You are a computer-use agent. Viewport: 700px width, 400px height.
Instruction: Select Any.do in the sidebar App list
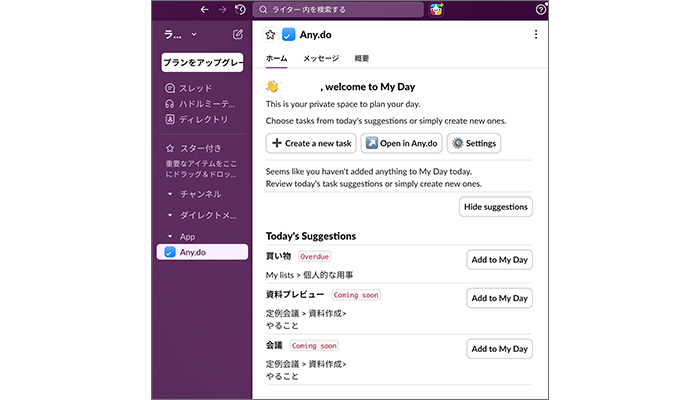pyautogui.click(x=202, y=252)
